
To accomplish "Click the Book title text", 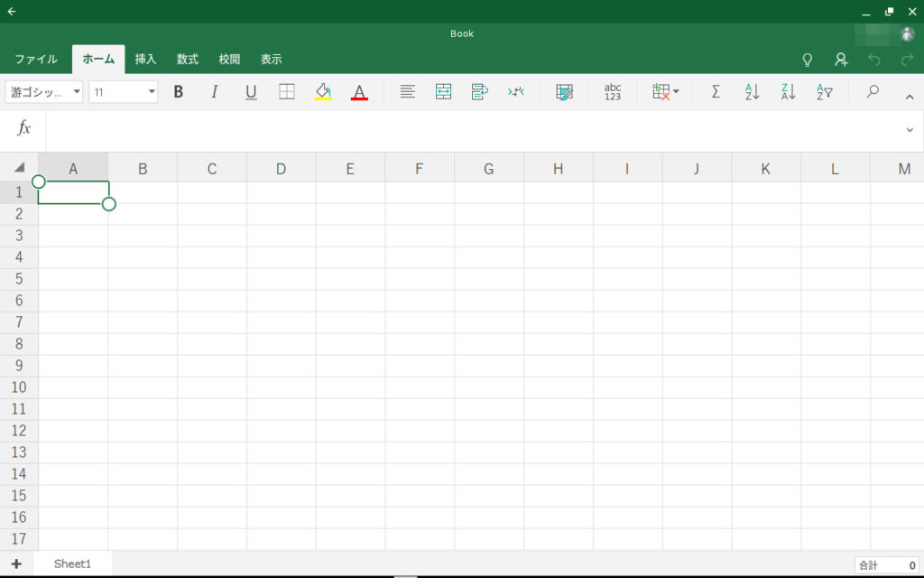I will 462,33.
